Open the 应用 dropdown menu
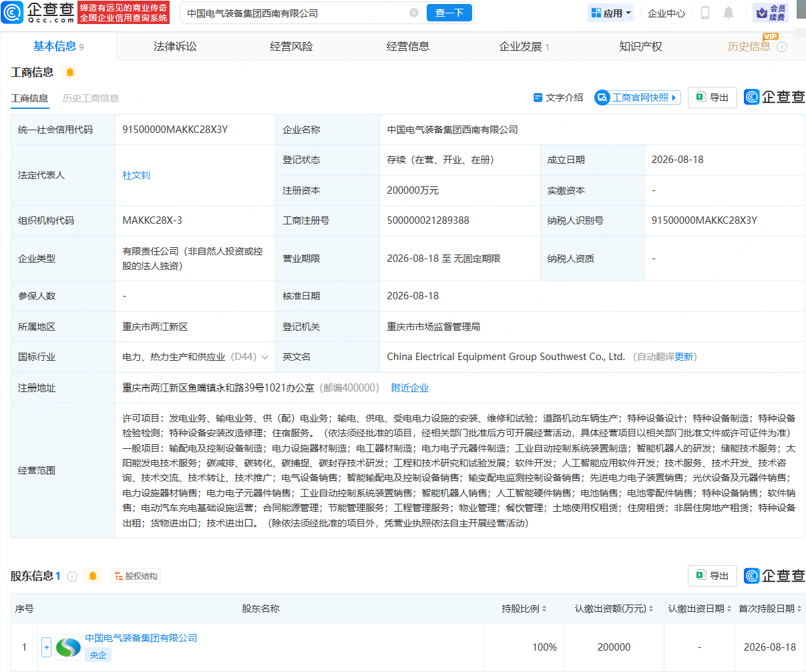This screenshot has height=672, width=806. click(611, 13)
